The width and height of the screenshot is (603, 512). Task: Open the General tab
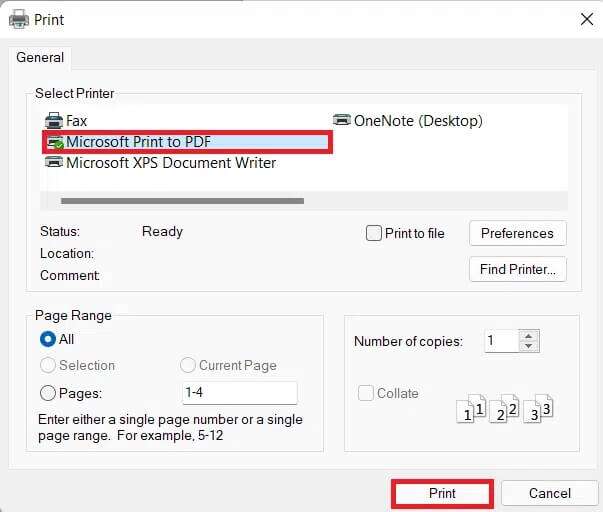coord(40,57)
